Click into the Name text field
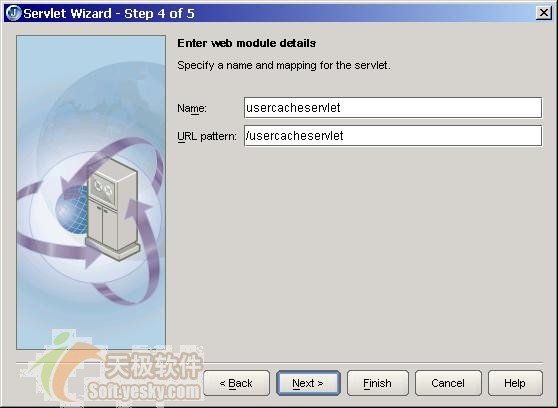This screenshot has width=558, height=408. (x=393, y=108)
